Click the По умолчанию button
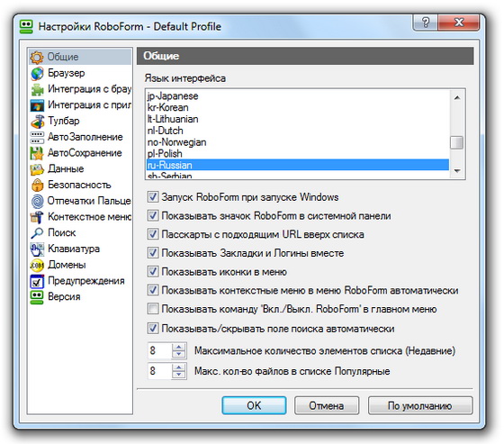The height and width of the screenshot is (444, 504). (419, 405)
